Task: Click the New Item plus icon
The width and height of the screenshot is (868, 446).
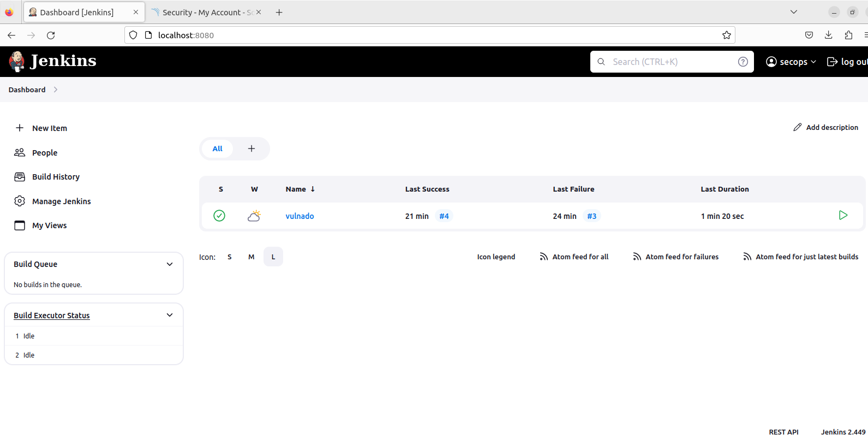Action: pyautogui.click(x=20, y=128)
